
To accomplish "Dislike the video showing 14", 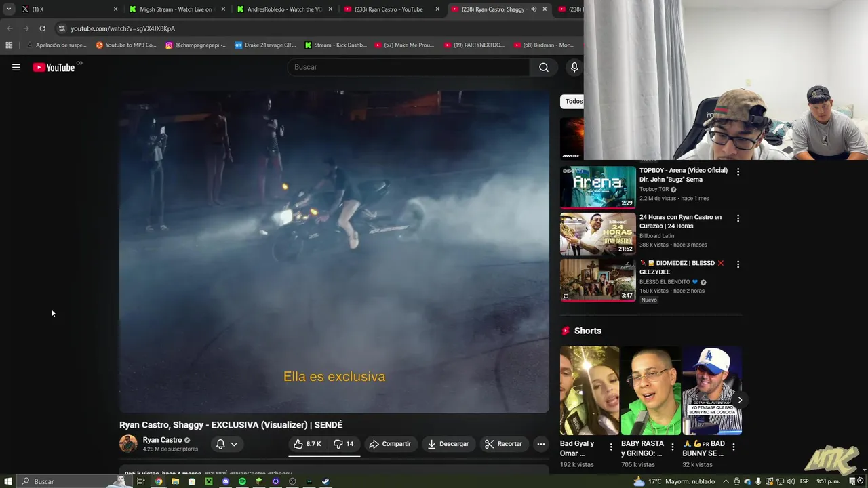I will click(x=344, y=444).
